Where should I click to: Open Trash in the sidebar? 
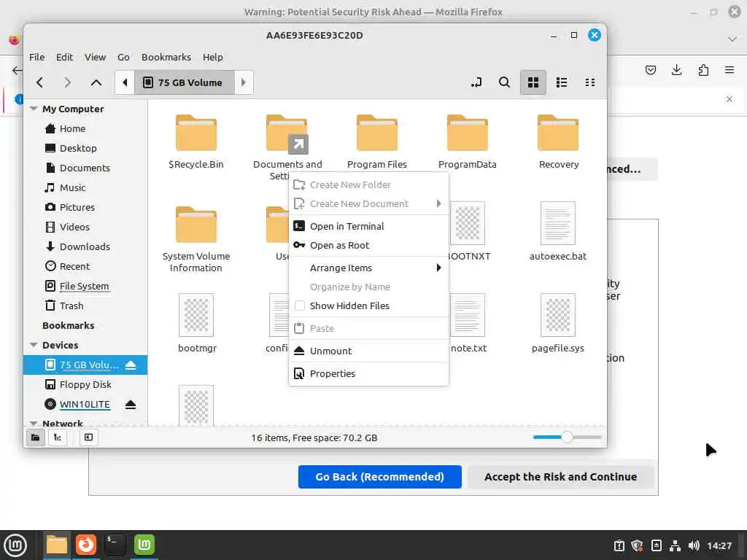pos(71,306)
